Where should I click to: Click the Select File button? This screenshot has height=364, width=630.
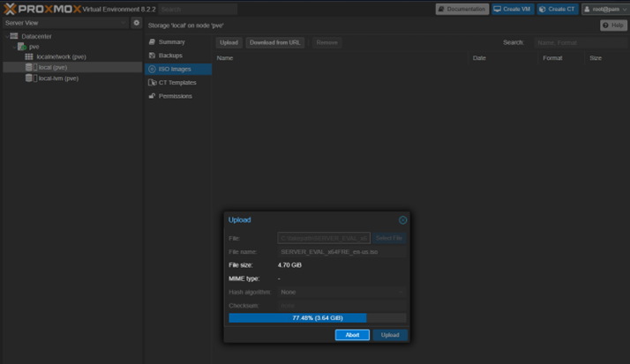pos(389,238)
